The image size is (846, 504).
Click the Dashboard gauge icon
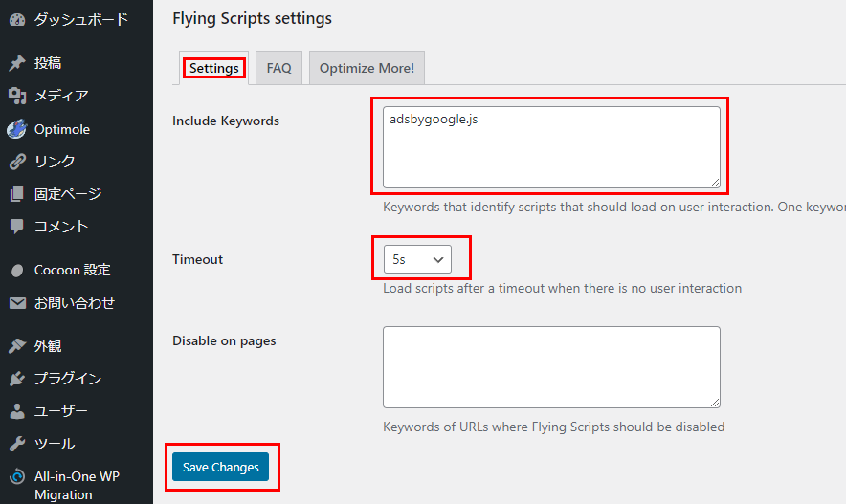click(x=17, y=19)
